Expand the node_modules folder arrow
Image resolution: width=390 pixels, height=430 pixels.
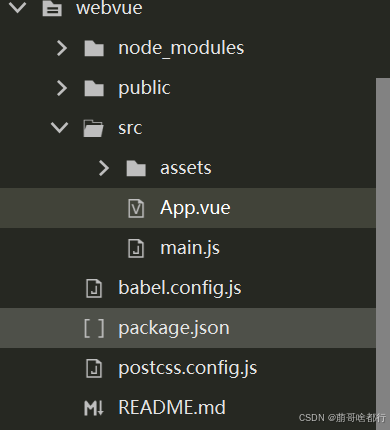62,48
